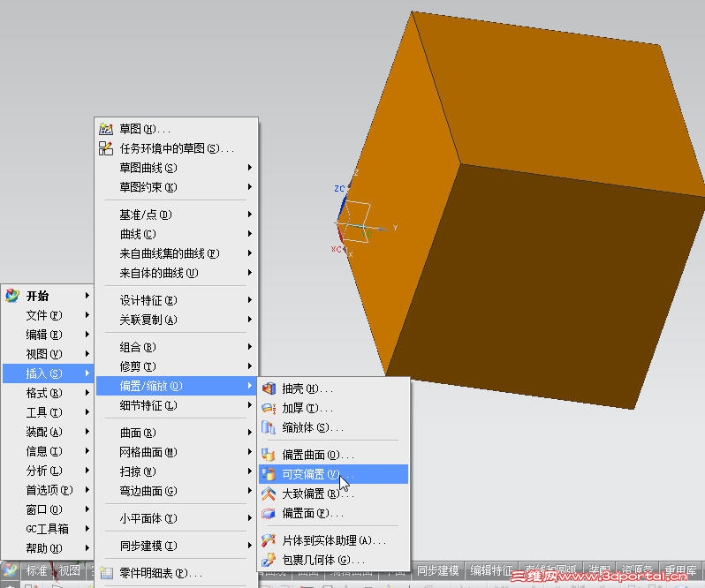Click the Parts List (零件明细表) icon
The height and width of the screenshot is (588, 705).
pyautogui.click(x=106, y=573)
